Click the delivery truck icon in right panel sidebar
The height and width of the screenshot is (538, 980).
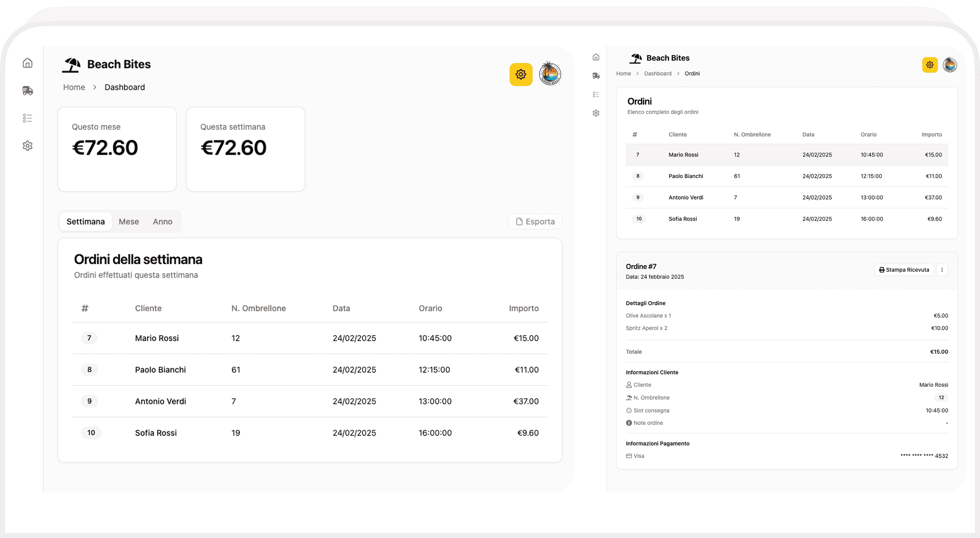(x=596, y=76)
